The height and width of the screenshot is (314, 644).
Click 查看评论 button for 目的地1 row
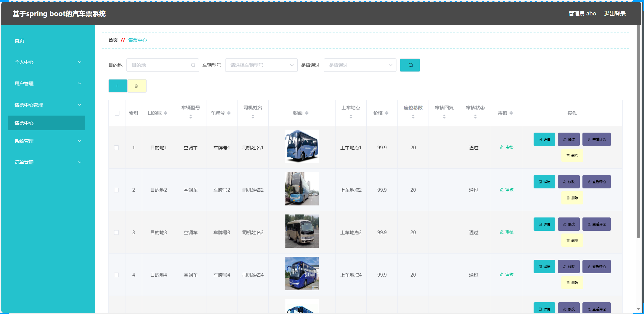pyautogui.click(x=596, y=139)
